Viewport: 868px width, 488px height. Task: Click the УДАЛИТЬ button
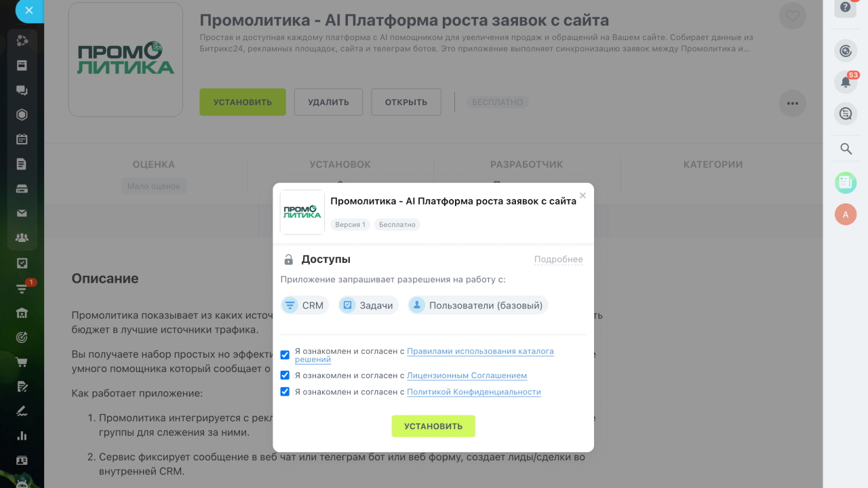tap(328, 102)
